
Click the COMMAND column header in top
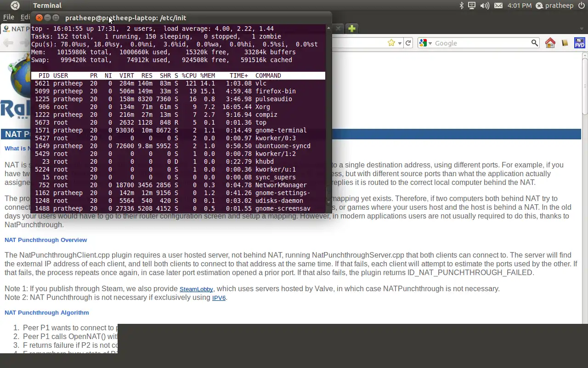tap(268, 75)
